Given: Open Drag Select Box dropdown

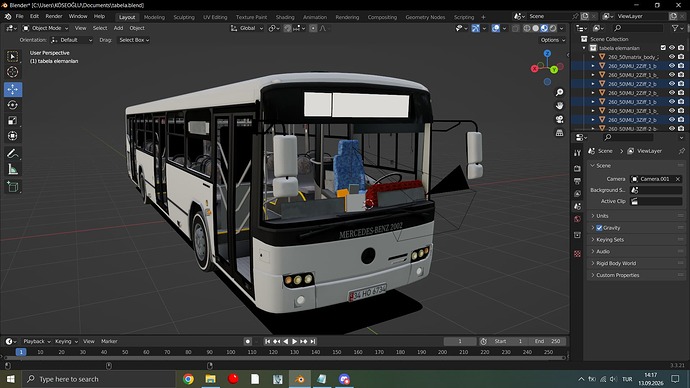Looking at the screenshot, I should (x=134, y=40).
